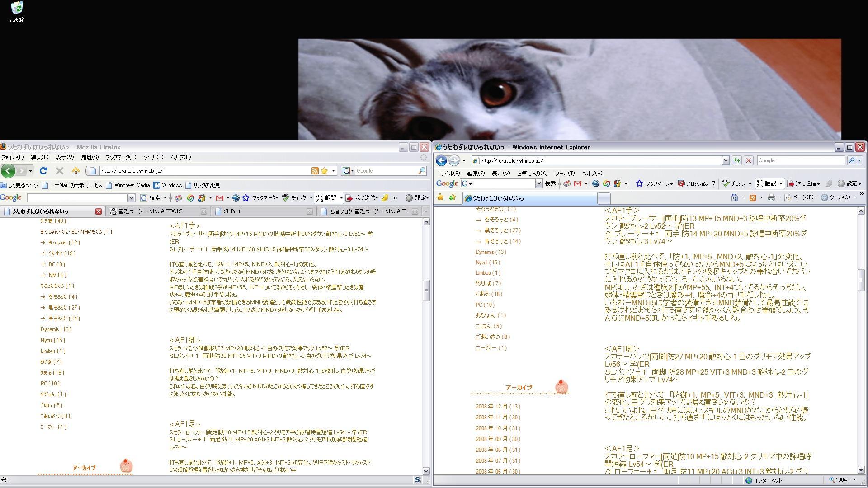Click the IE zoom level 100% control
The width and height of the screenshot is (868, 488).
[841, 480]
